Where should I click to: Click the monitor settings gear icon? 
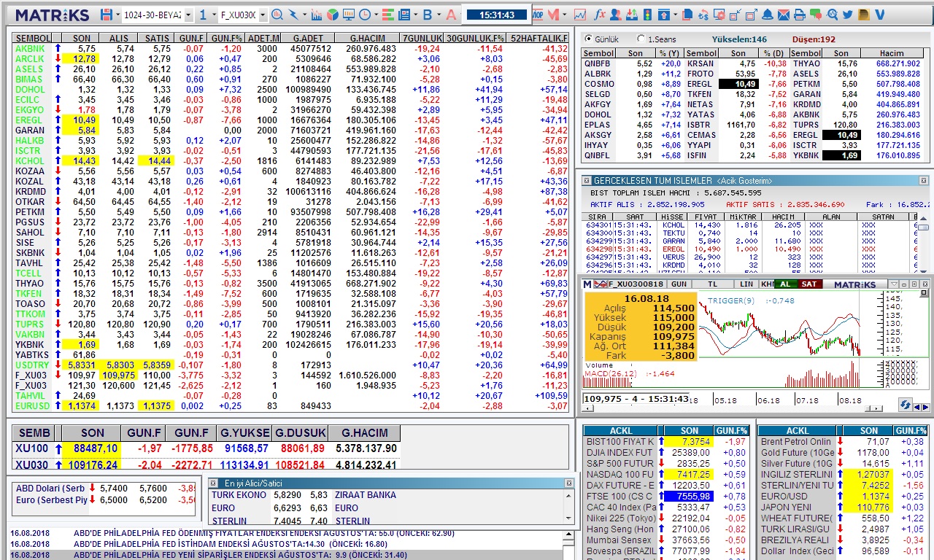(x=719, y=15)
